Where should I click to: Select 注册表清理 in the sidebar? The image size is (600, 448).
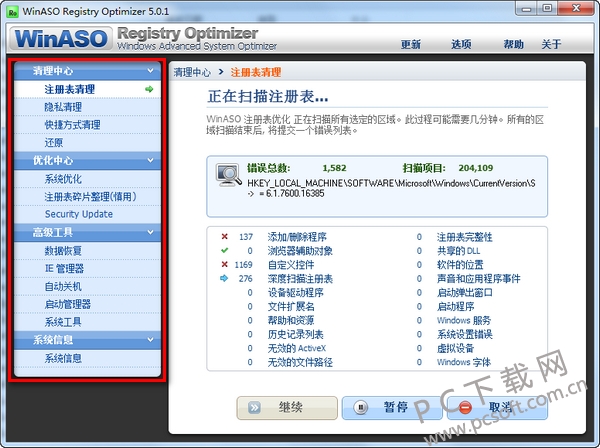[87, 89]
